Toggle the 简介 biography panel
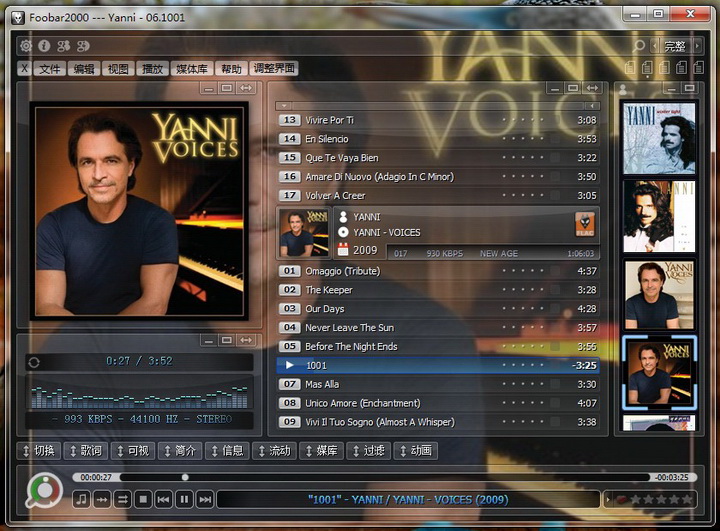 (x=179, y=451)
